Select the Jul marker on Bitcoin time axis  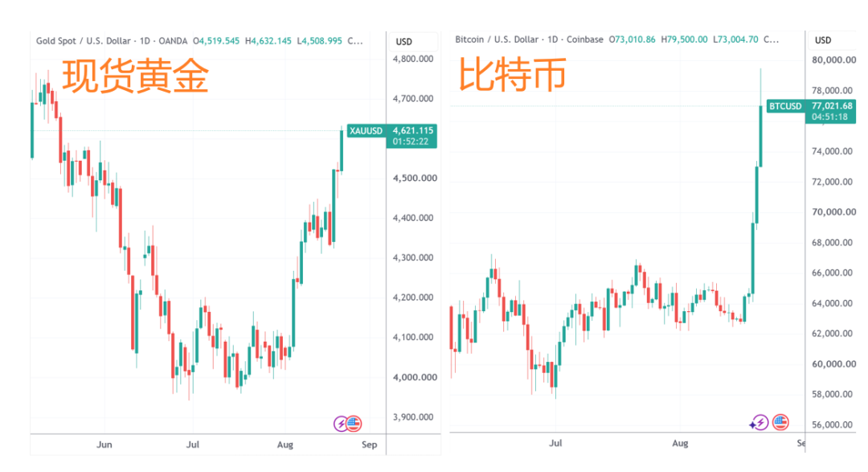coord(555,443)
